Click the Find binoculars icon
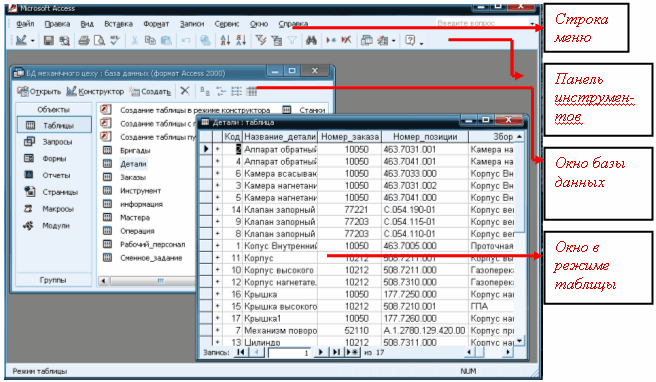 tap(311, 41)
